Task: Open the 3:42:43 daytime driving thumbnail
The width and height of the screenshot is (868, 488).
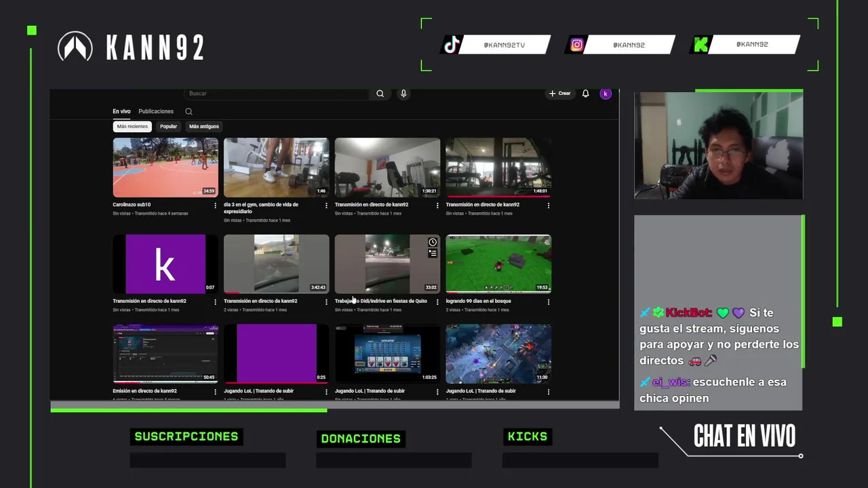Action: (277, 264)
